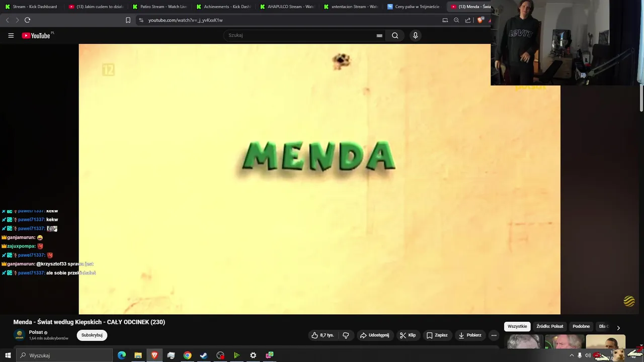Open Steam from taskbar
Viewport: 644px width, 362px height.
point(204,355)
